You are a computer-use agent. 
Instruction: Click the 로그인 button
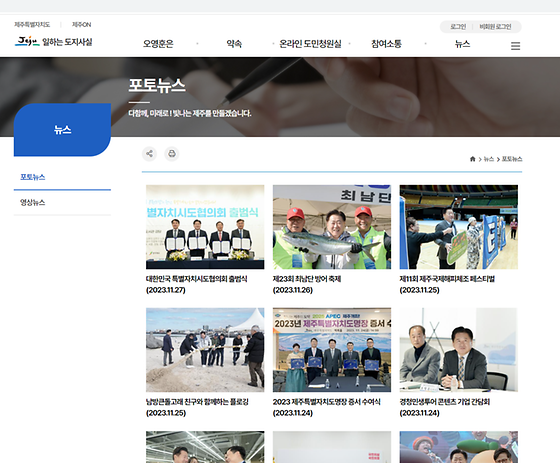(x=458, y=27)
